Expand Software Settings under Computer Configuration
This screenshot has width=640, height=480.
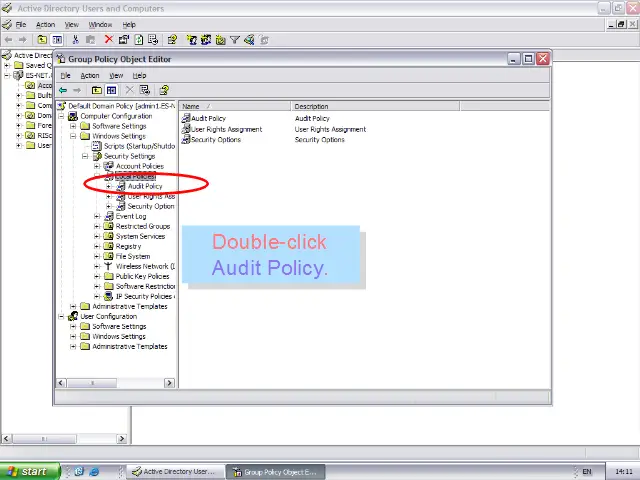click(73, 126)
